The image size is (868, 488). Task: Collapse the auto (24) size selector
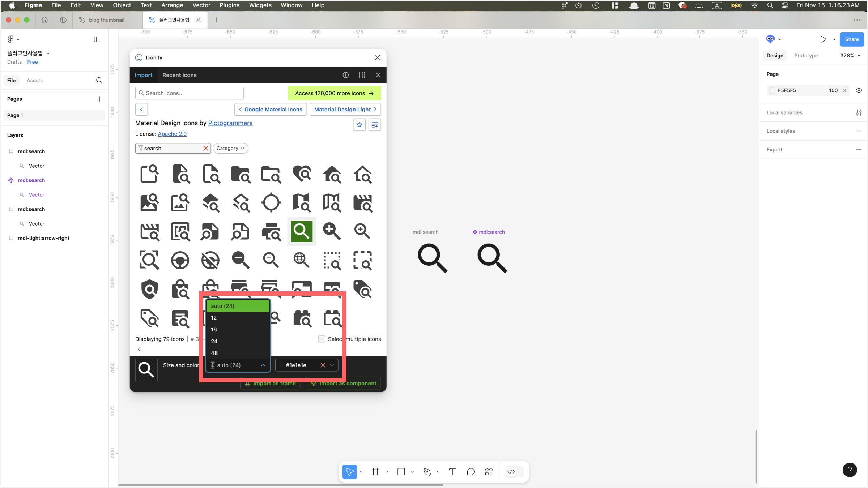point(238,365)
